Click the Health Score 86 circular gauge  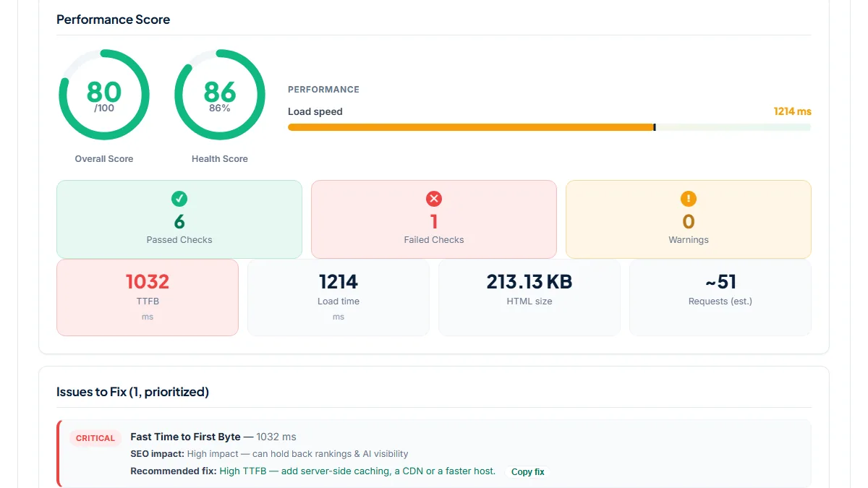220,95
